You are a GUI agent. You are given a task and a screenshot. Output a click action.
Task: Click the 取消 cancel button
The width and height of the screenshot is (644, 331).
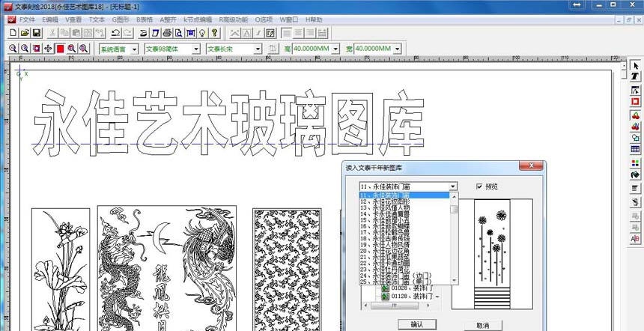point(483,325)
